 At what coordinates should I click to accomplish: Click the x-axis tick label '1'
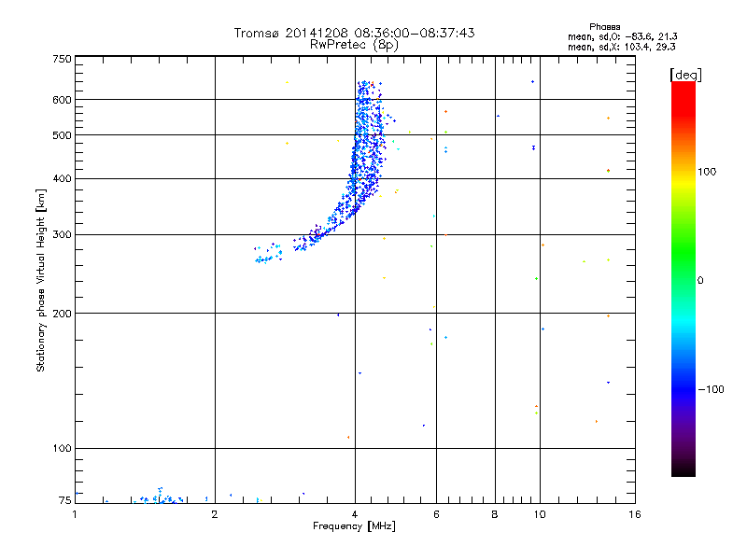[75, 514]
